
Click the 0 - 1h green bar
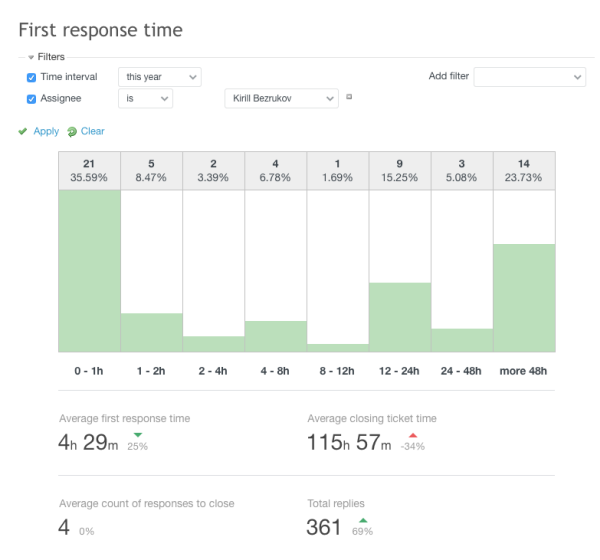click(89, 270)
